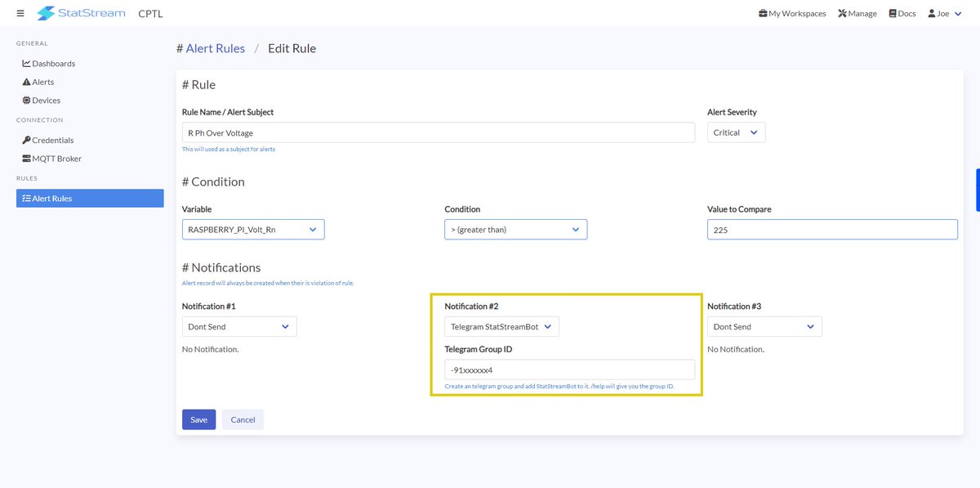Click the 'Edit Rule' breadcrumb text

[292, 48]
